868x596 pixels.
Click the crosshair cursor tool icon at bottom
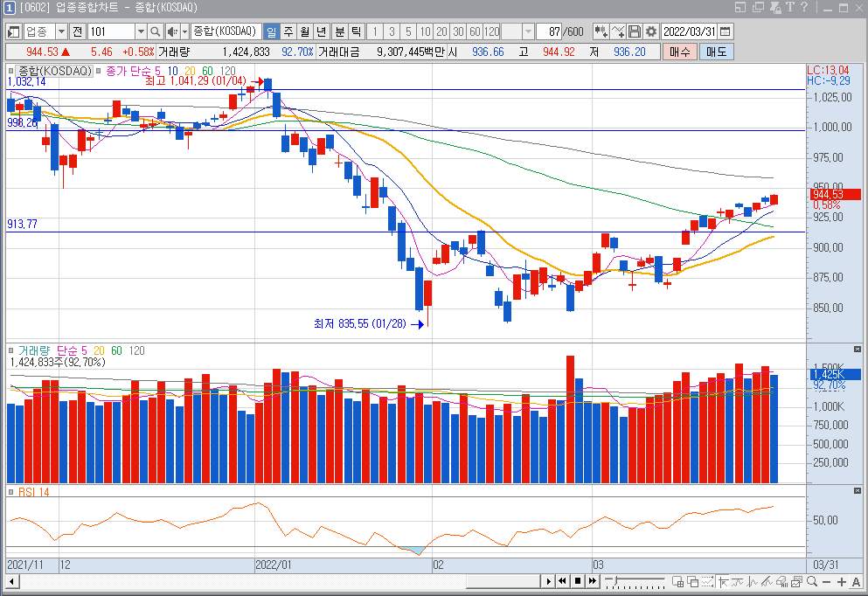pos(724,582)
